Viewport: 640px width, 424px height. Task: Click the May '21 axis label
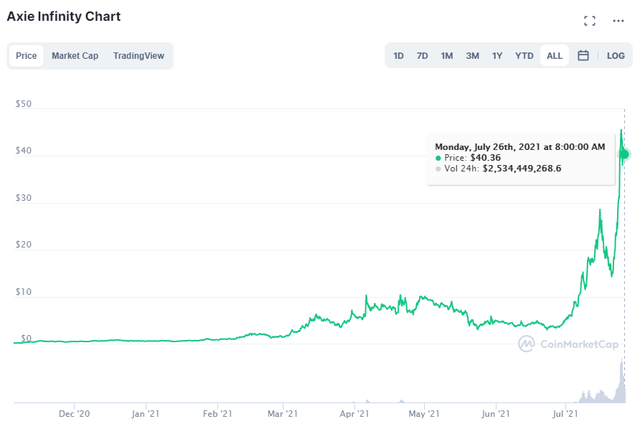click(x=424, y=414)
